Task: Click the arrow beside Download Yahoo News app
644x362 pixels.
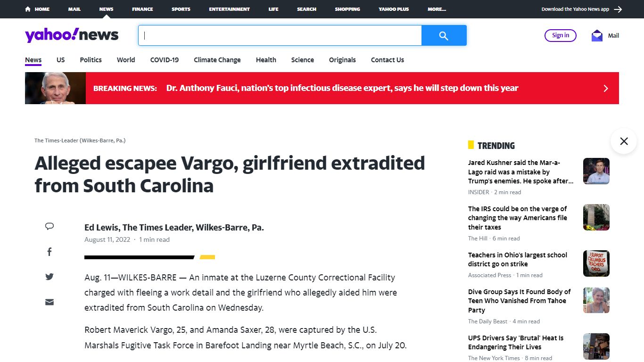Action: [x=618, y=9]
